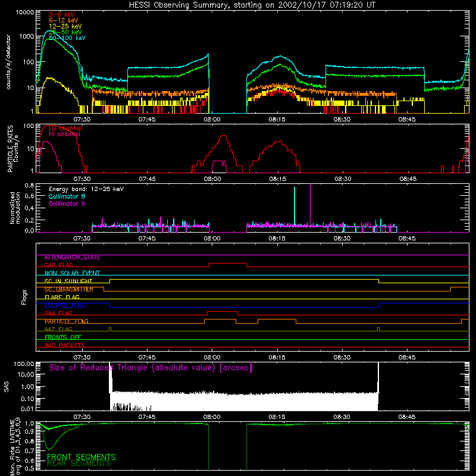Screen dimensions: 476x476
Task: Click the 10000 tick label in count-rate plot
Action: tap(24, 12)
